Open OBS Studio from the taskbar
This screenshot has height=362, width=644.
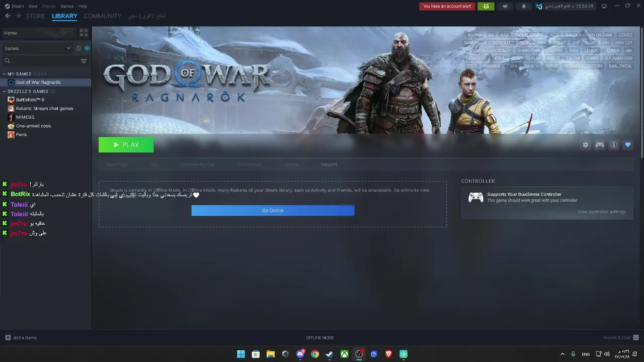[x=359, y=354]
